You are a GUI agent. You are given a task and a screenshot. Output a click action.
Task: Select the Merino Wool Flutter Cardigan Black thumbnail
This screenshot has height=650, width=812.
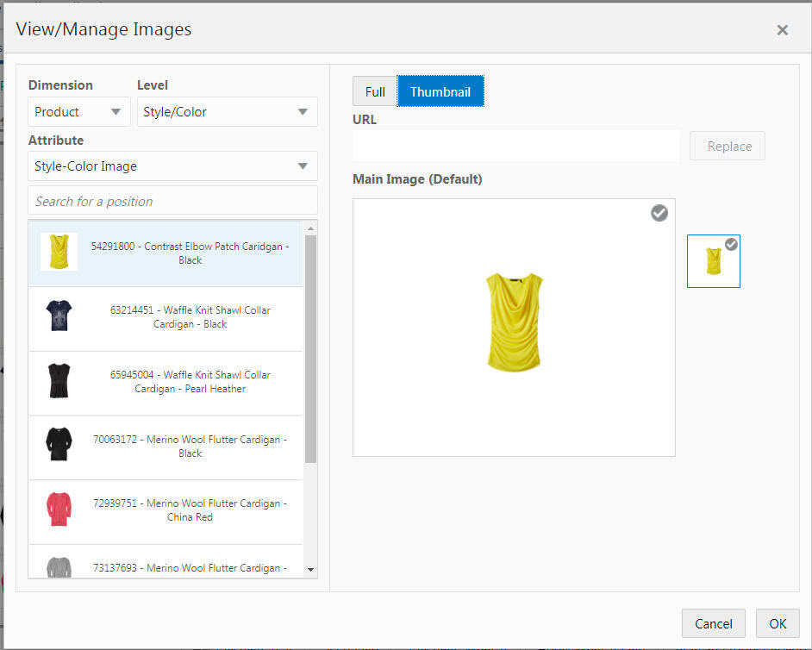[x=58, y=446]
